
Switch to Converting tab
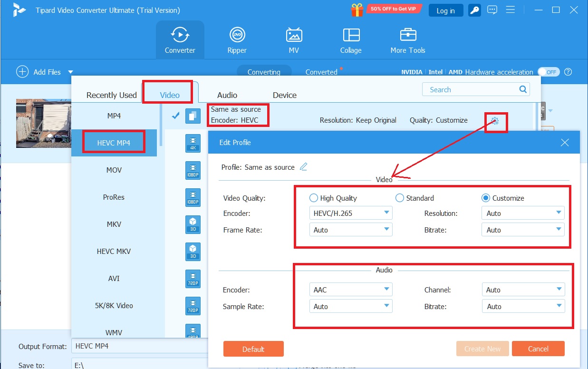pyautogui.click(x=264, y=72)
